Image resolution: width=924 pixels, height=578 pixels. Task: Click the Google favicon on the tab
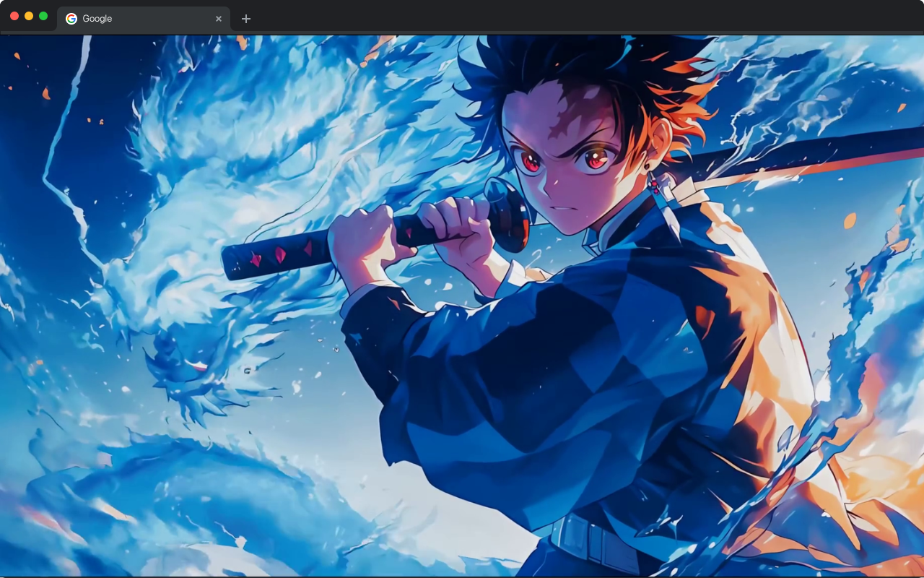tap(71, 19)
